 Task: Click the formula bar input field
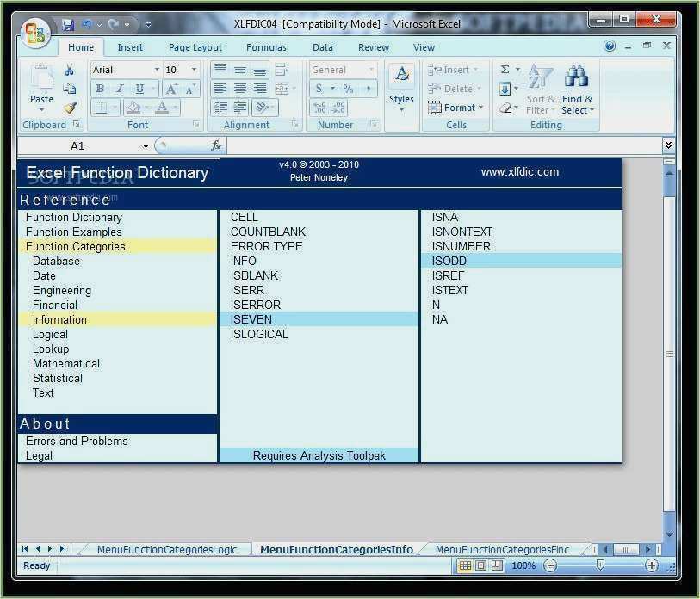[444, 146]
